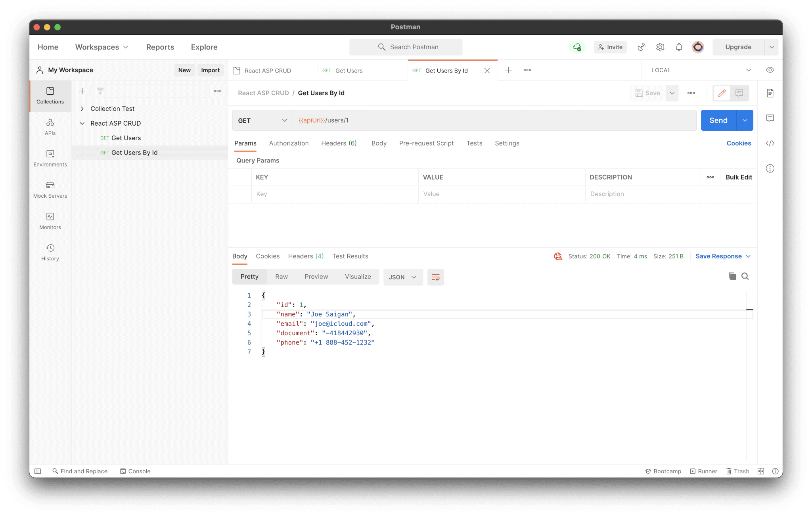Click the Import button
Image resolution: width=812 pixels, height=516 pixels.
coord(210,70)
